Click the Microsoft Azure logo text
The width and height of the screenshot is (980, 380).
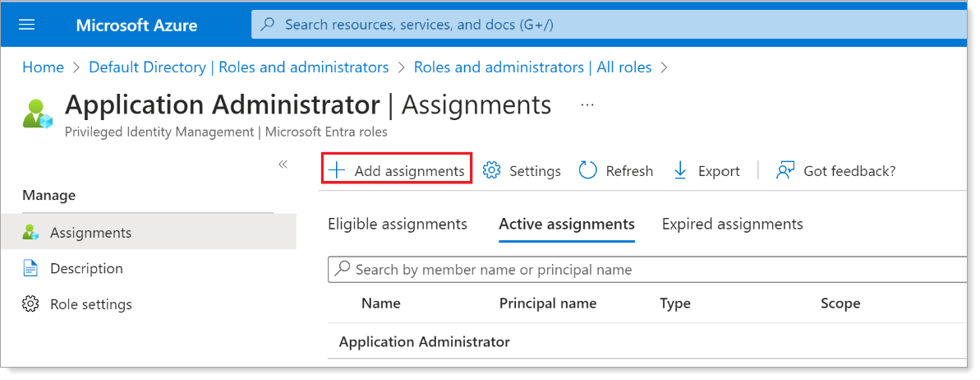pyautogui.click(x=137, y=25)
